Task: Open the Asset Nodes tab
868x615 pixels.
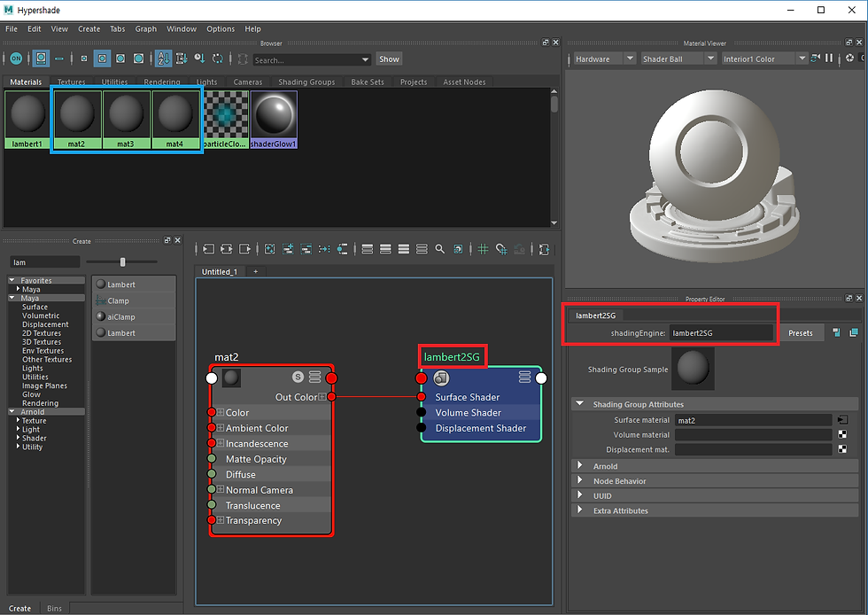Action: coord(464,82)
